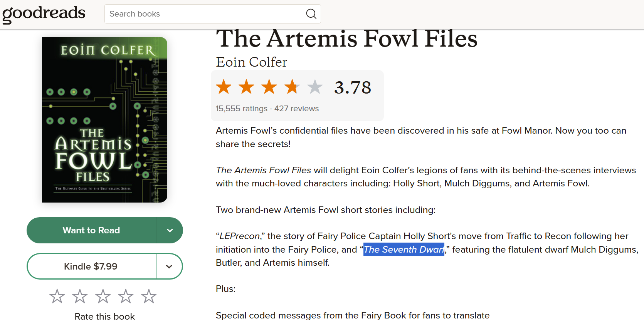Click the highlighted text The Seventh Dwarf
The width and height of the screenshot is (644, 320).
[x=404, y=250]
